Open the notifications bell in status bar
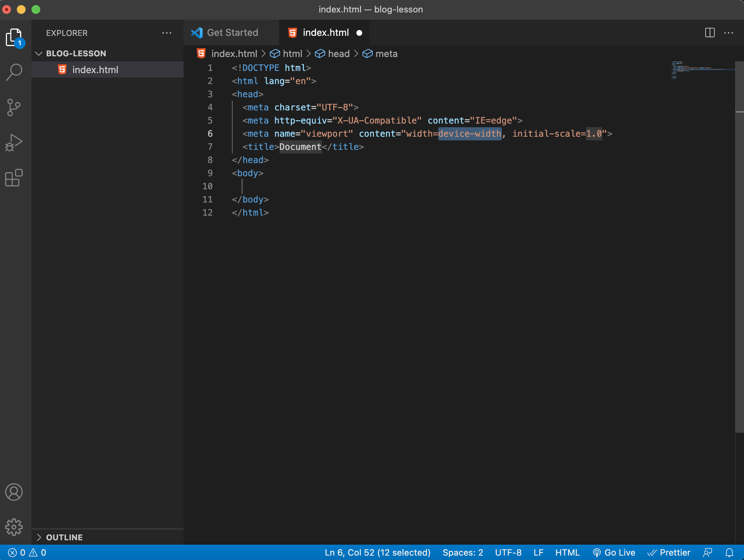The height and width of the screenshot is (560, 744). click(x=729, y=553)
